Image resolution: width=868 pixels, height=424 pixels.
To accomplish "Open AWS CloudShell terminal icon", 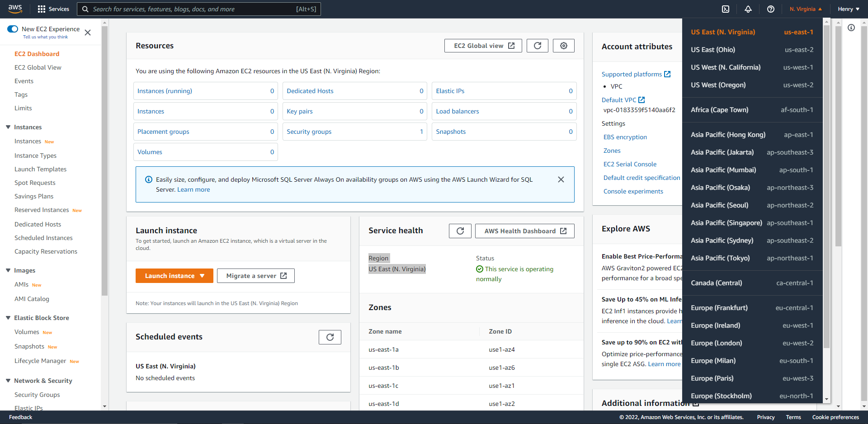I will pos(726,9).
